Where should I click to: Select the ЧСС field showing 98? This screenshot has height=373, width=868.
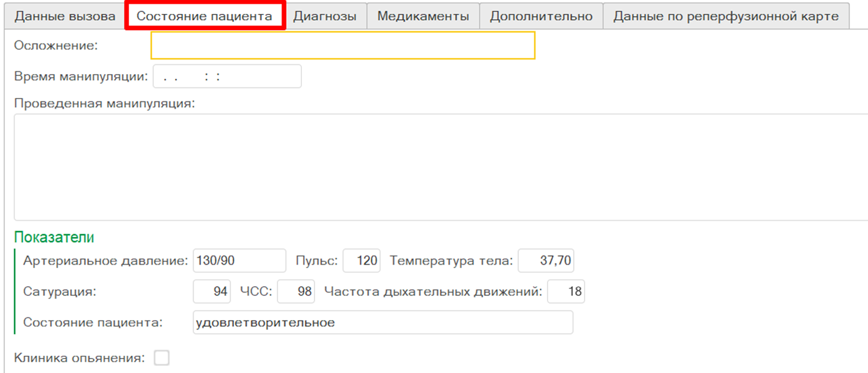[x=296, y=291]
